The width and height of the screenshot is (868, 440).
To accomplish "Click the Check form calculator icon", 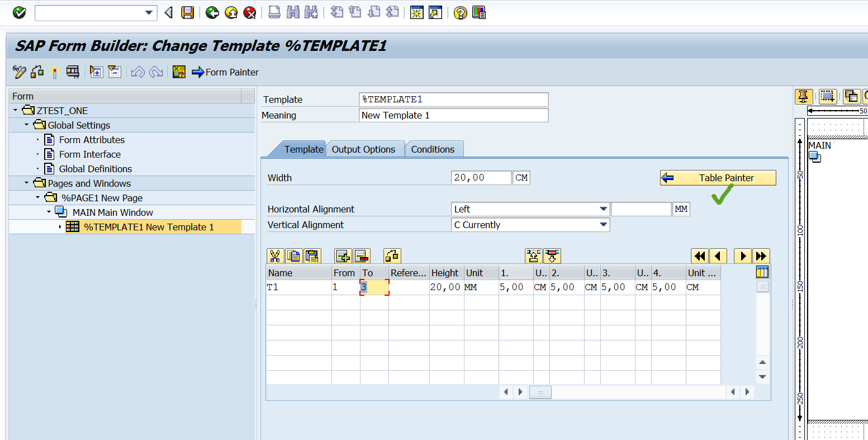I will click(179, 72).
